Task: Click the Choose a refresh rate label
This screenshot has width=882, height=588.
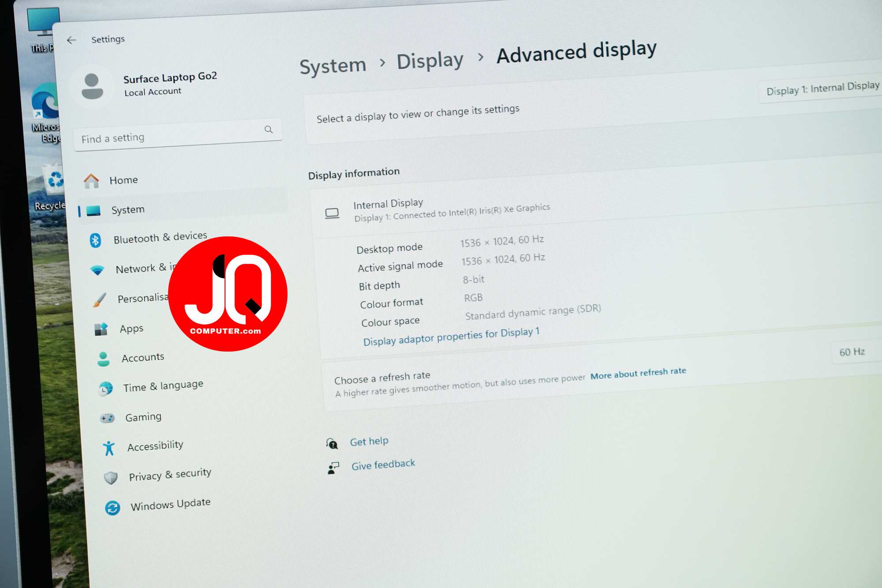Action: [x=382, y=378]
